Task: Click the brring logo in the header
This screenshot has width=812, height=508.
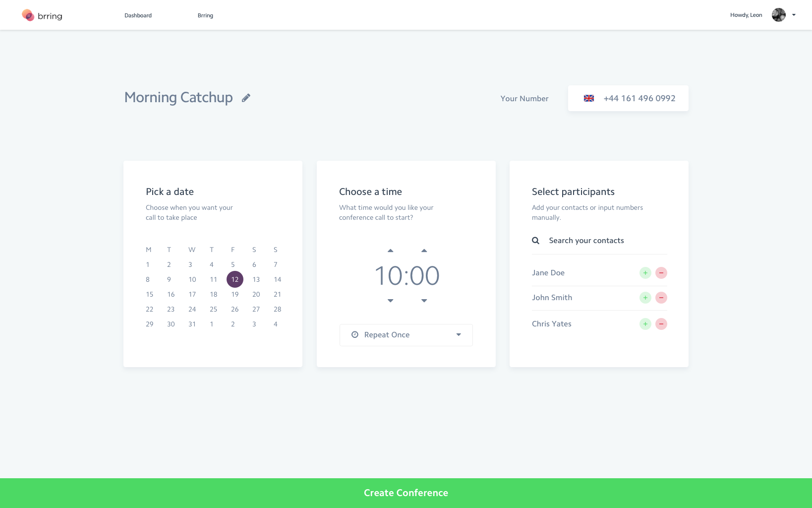Action: [42, 15]
